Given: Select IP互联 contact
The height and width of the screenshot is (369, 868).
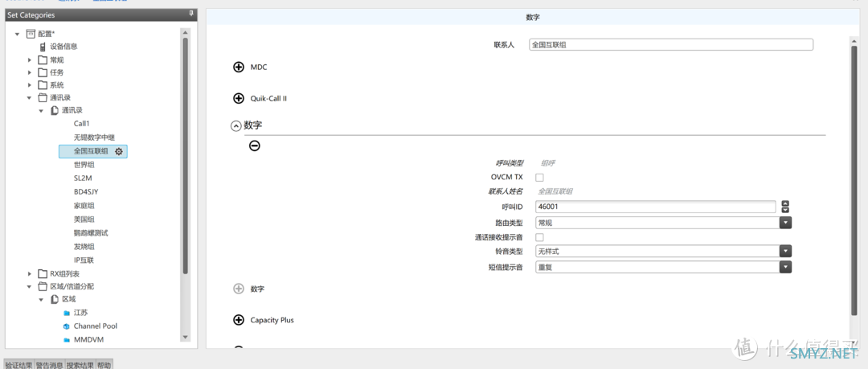Looking at the screenshot, I should [84, 260].
